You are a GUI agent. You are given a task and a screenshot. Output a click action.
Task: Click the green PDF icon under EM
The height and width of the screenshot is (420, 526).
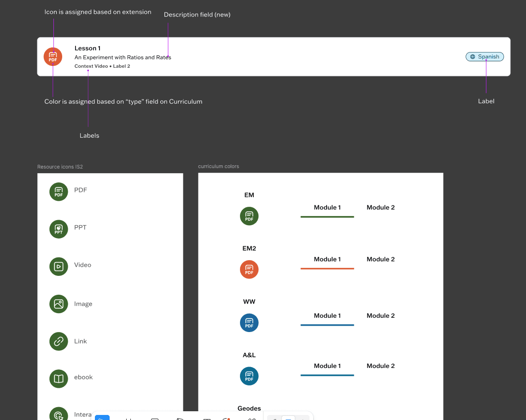click(249, 216)
